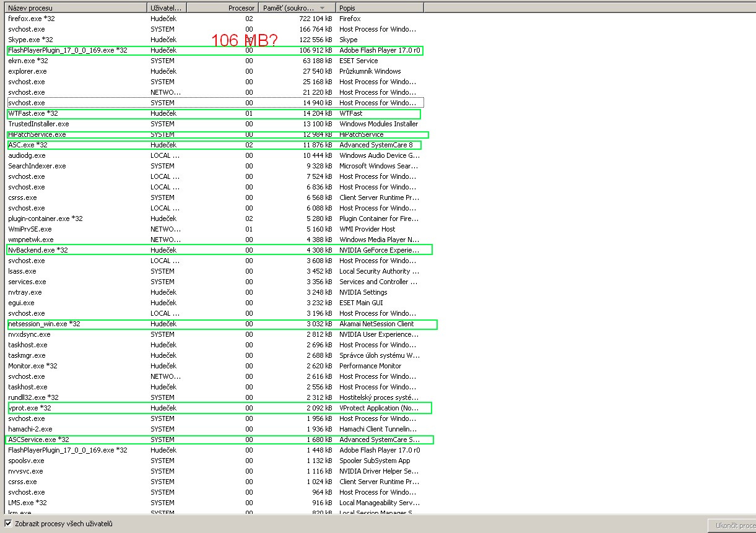
Task: Select the lsass.exe process
Action: coord(215,271)
